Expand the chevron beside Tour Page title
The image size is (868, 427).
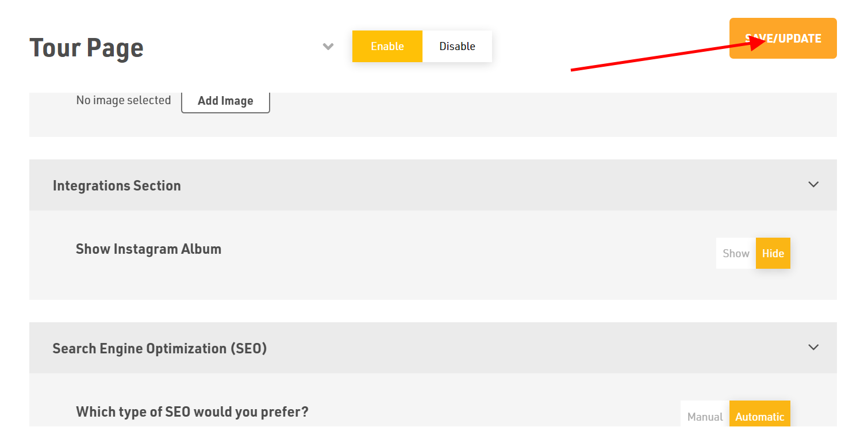click(x=328, y=47)
